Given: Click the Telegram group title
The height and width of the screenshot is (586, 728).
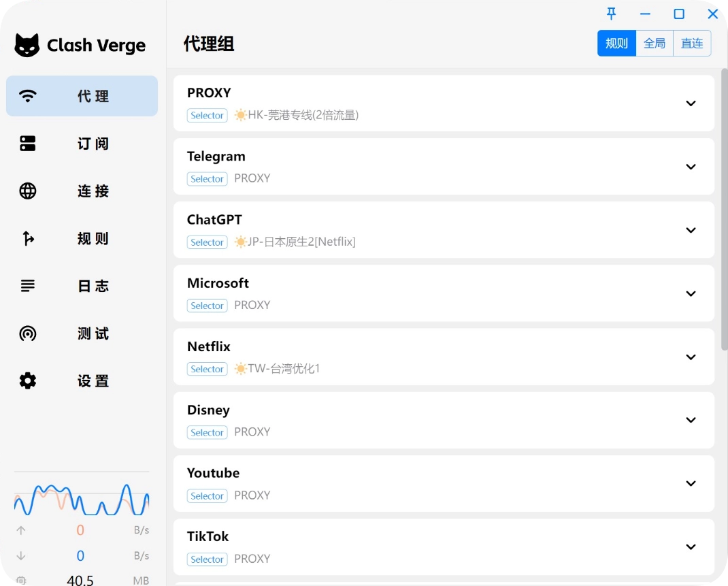Looking at the screenshot, I should [x=216, y=157].
